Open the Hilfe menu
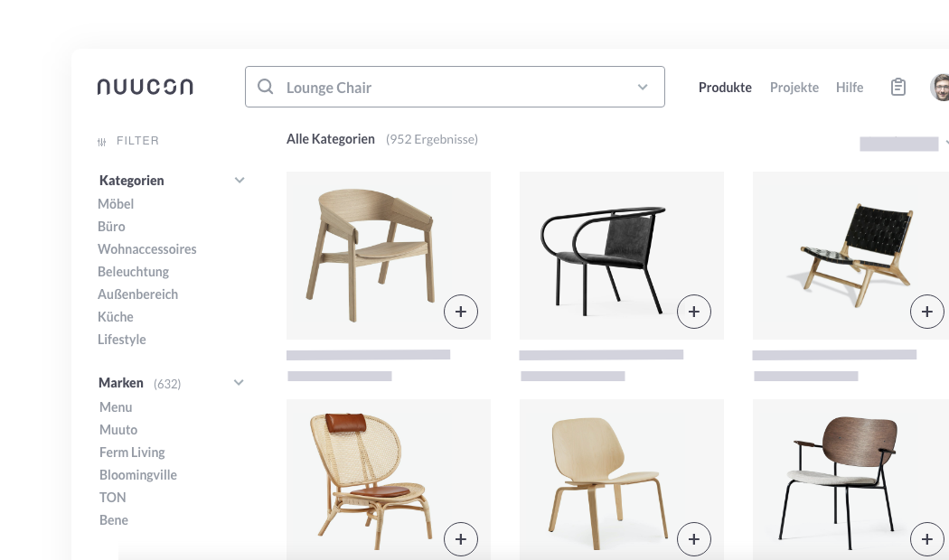This screenshot has width=949, height=560. pyautogui.click(x=850, y=87)
